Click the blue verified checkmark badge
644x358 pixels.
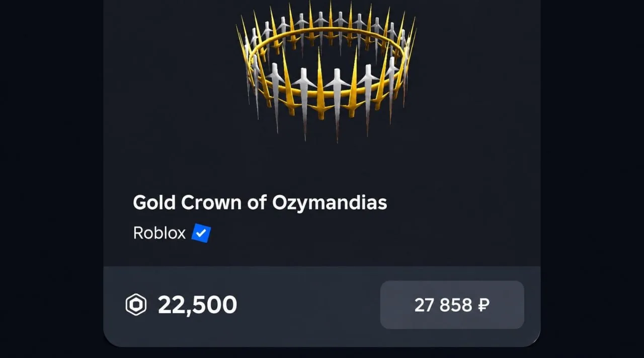pyautogui.click(x=201, y=234)
